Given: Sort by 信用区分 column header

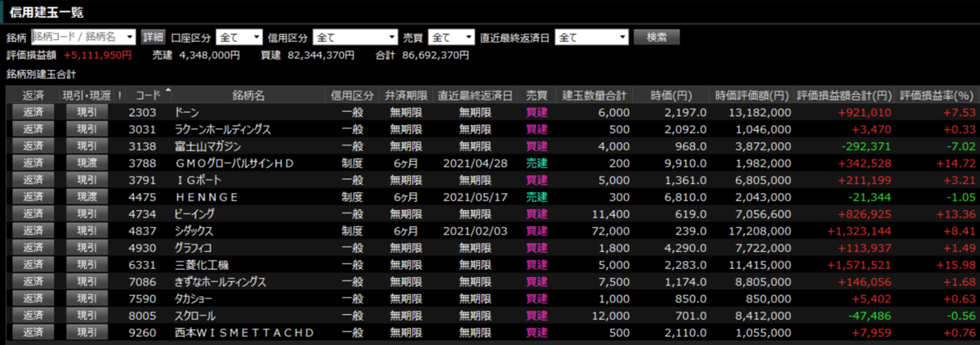Looking at the screenshot, I should (x=353, y=95).
